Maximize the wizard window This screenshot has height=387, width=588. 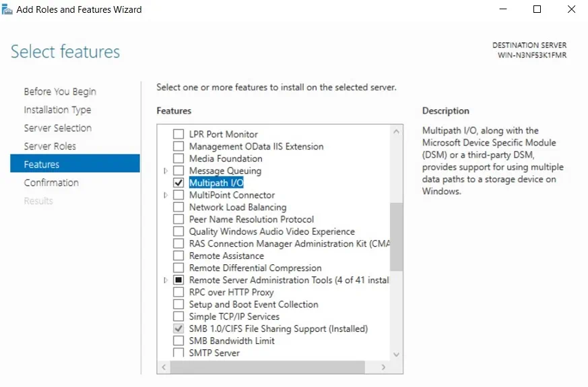coord(537,9)
